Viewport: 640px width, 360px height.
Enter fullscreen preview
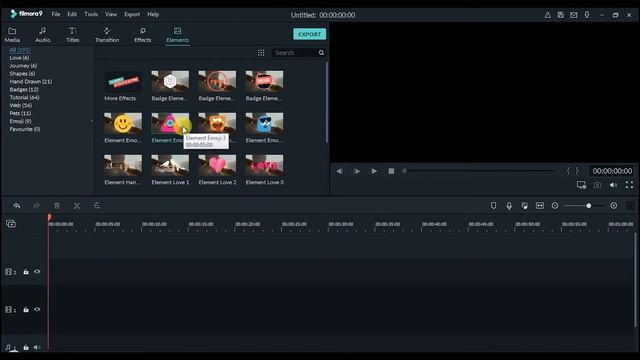pyautogui.click(x=629, y=185)
